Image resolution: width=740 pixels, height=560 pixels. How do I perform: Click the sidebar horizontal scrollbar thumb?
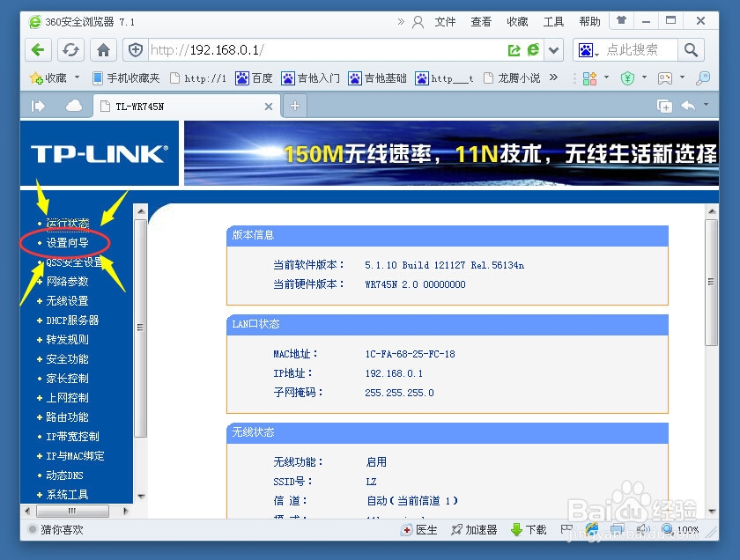[72, 511]
